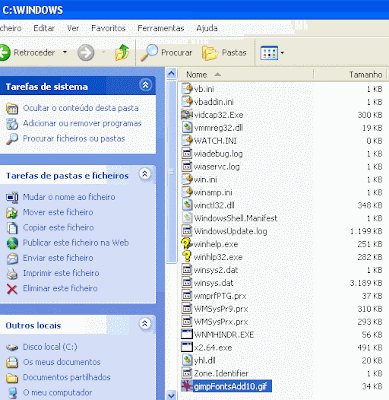Click Ocultar o conteúdo desta pasta
The image size is (389, 400).
tap(81, 108)
